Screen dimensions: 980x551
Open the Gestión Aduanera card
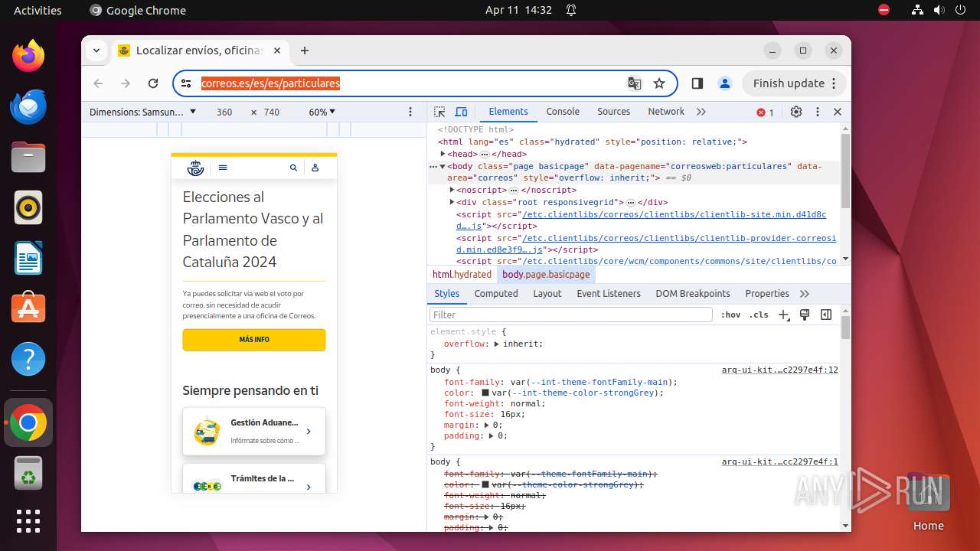pyautogui.click(x=254, y=432)
